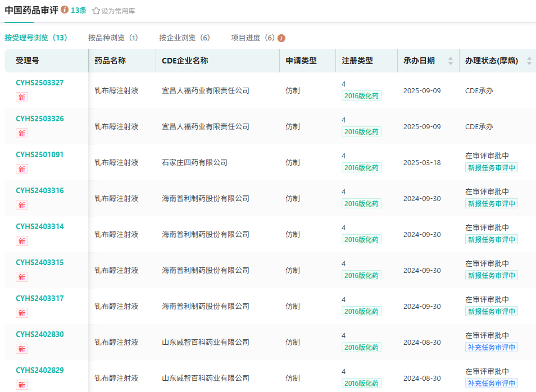Click the info icon beside 中国药品审评 title
The width and height of the screenshot is (536, 392).
pyautogui.click(x=65, y=10)
